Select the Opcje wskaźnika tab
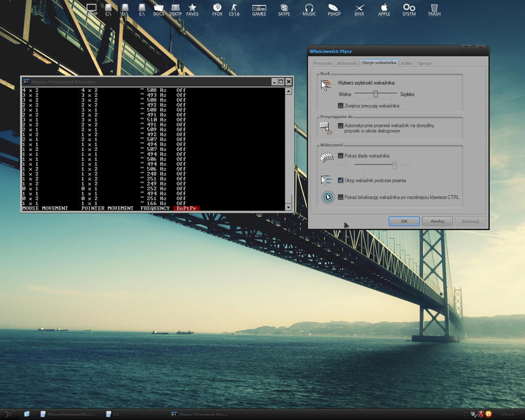Screen dimensions: 525x420 click(379, 63)
